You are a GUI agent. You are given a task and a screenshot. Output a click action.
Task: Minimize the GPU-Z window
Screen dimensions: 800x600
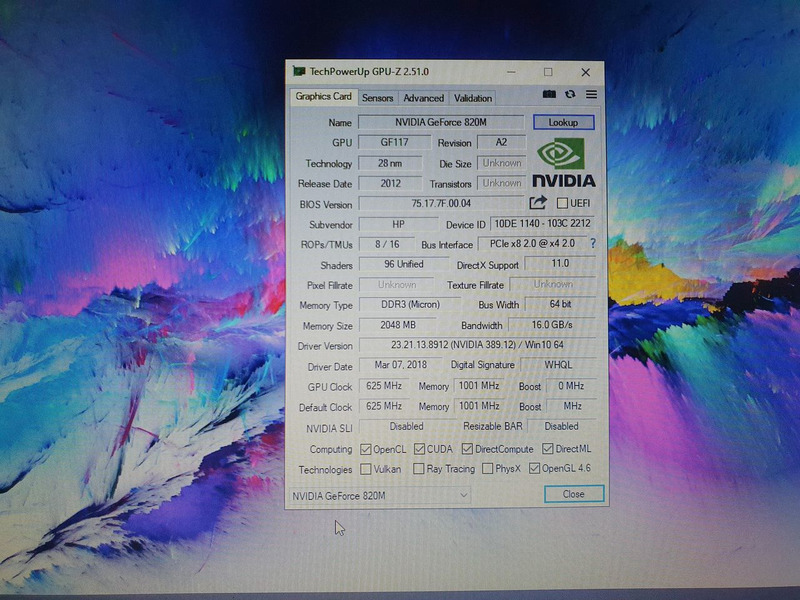[x=511, y=72]
